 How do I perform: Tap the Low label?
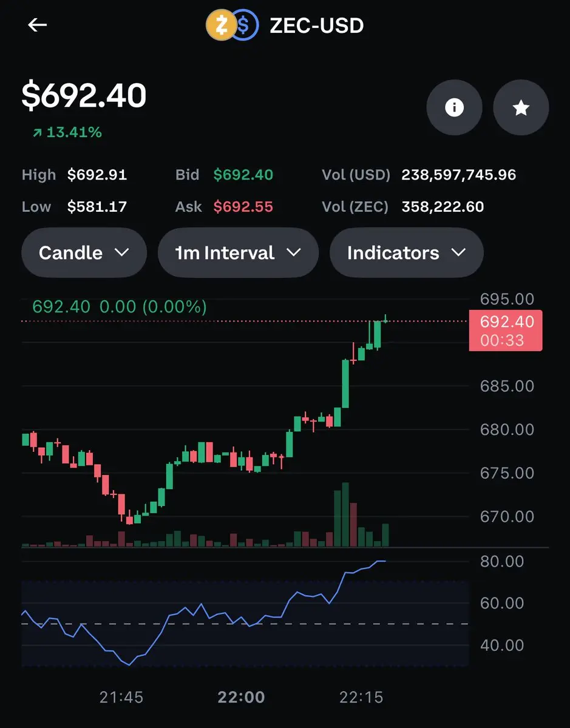tap(36, 207)
